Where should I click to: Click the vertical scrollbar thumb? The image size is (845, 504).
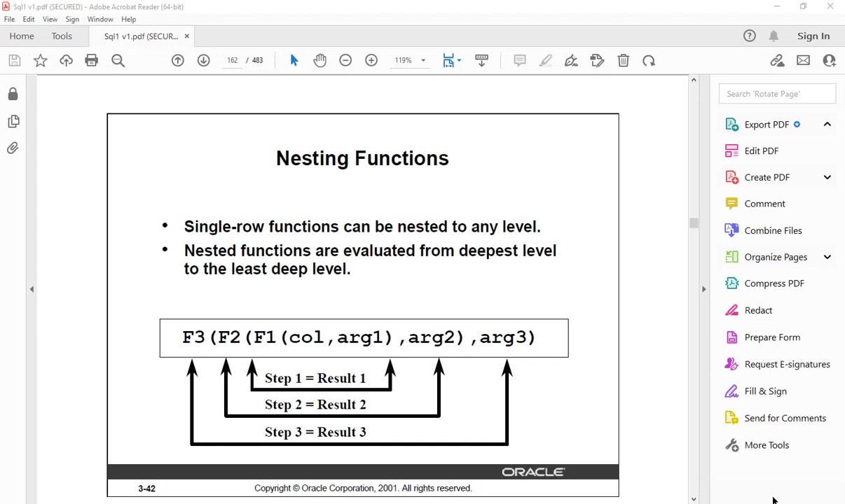(694, 223)
